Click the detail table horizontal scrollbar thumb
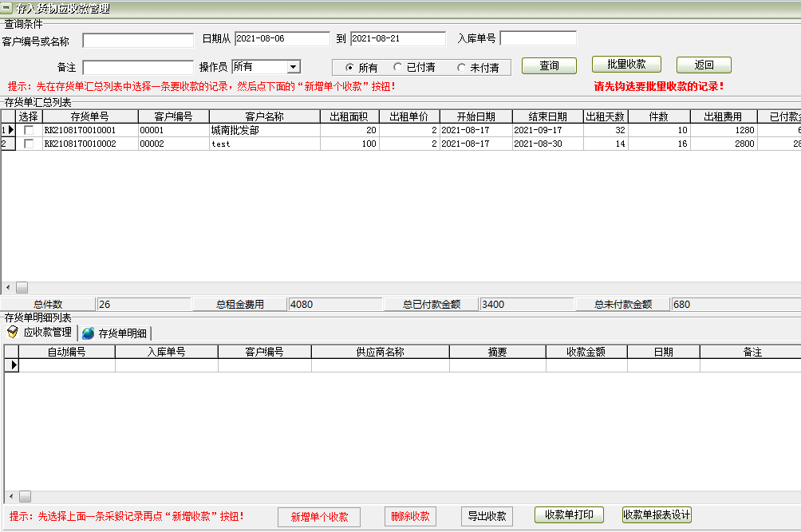Image resolution: width=801 pixels, height=532 pixels. tap(25, 496)
